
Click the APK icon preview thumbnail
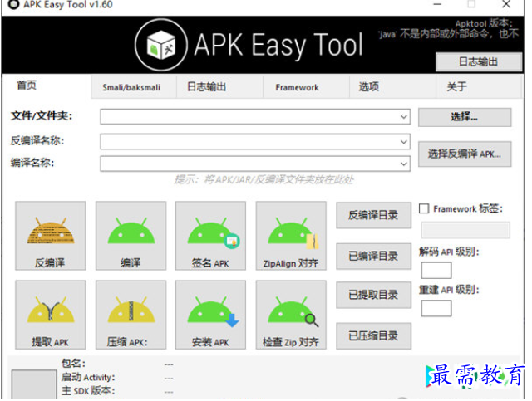pos(34,384)
